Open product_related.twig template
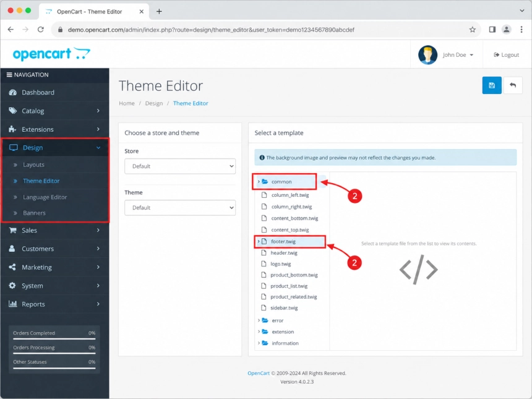This screenshot has width=532, height=399. coord(293,297)
